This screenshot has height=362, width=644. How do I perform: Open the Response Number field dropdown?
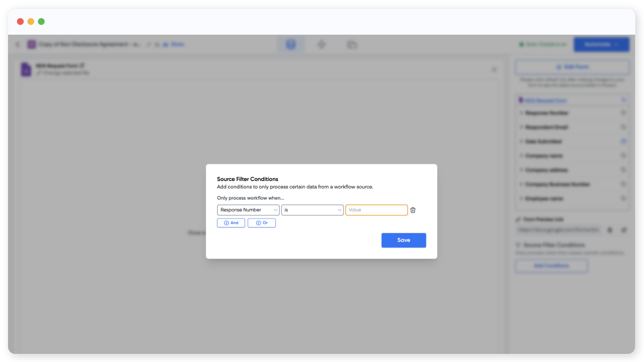[248, 210]
